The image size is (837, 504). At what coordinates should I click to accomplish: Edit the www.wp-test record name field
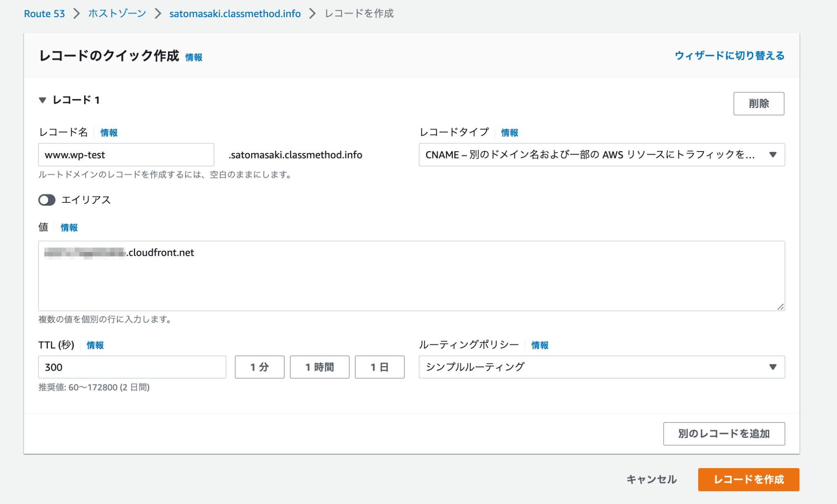[125, 155]
